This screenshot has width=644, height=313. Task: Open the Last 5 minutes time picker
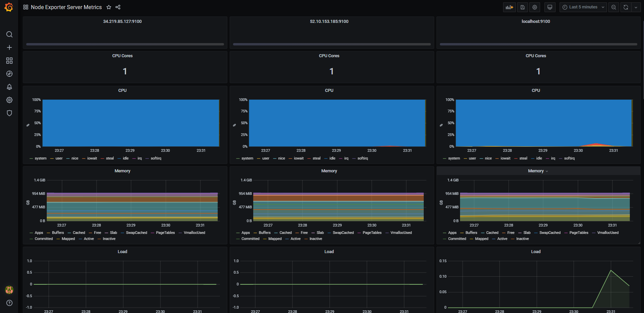coord(583,7)
